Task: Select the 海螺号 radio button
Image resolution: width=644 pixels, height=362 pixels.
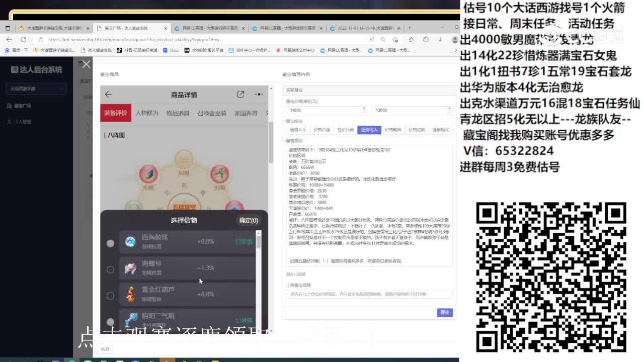Action: coord(110,269)
